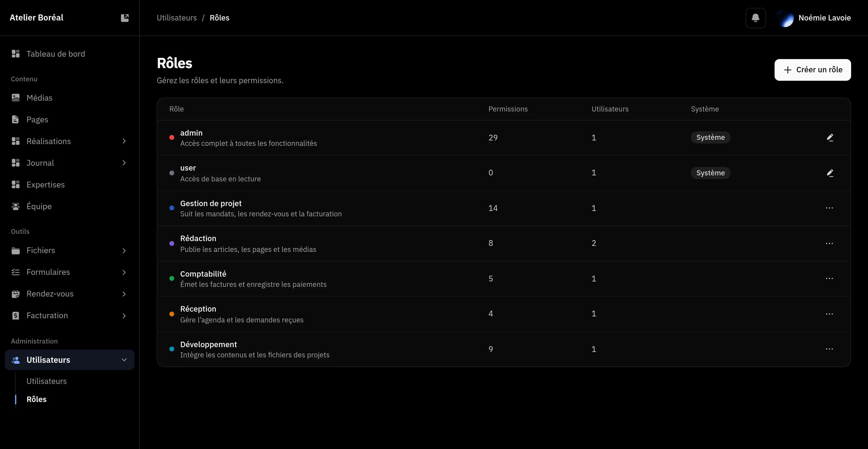Click the green color dot of Comptabilité role
This screenshot has height=449, width=868.
tap(171, 278)
